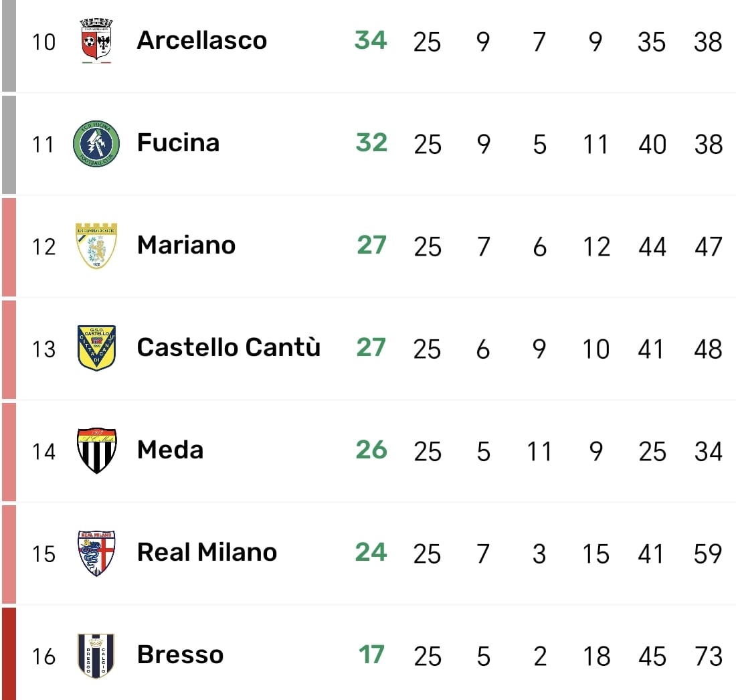The image size is (736, 700).
Task: Select the Meda team name
Action: coord(170,450)
